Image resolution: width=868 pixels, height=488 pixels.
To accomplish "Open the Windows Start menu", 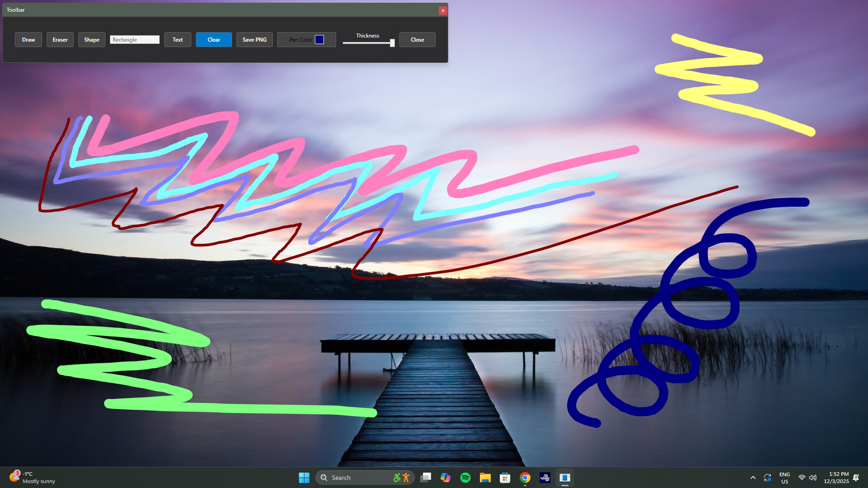I will (304, 478).
